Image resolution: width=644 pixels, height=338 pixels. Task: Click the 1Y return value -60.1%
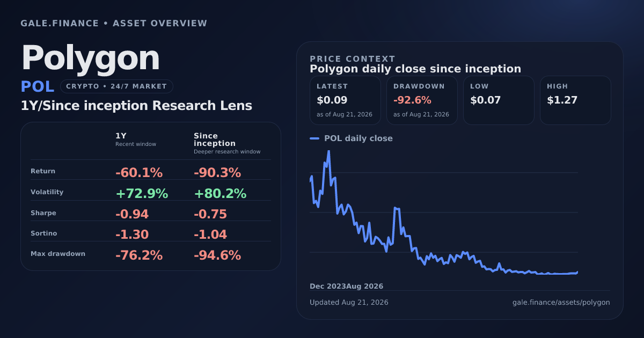point(139,173)
